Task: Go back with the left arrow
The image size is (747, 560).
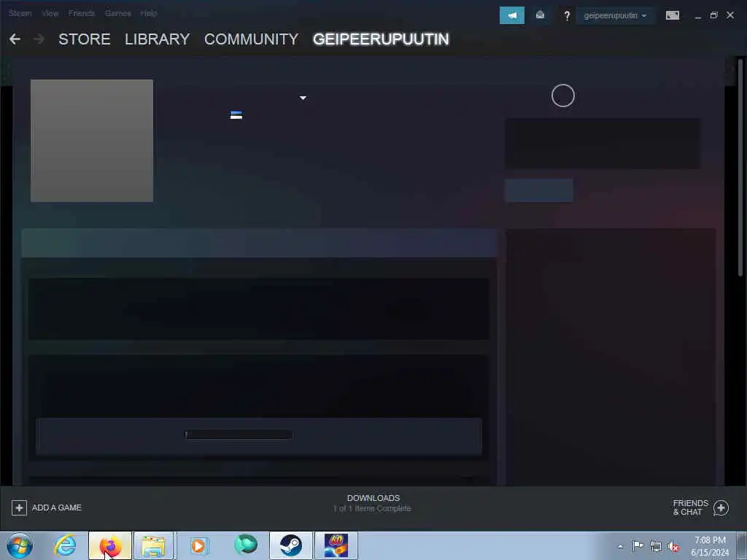Action: [x=15, y=39]
